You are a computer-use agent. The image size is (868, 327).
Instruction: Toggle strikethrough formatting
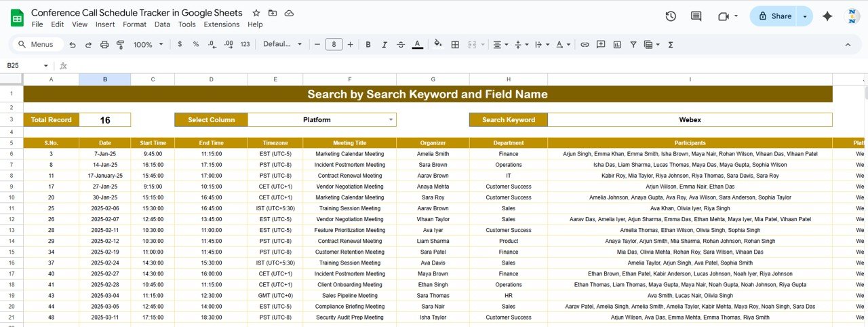click(x=401, y=45)
